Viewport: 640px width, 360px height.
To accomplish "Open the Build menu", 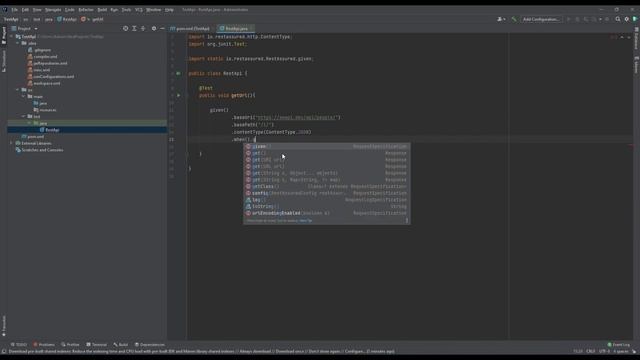I will tap(102, 9).
